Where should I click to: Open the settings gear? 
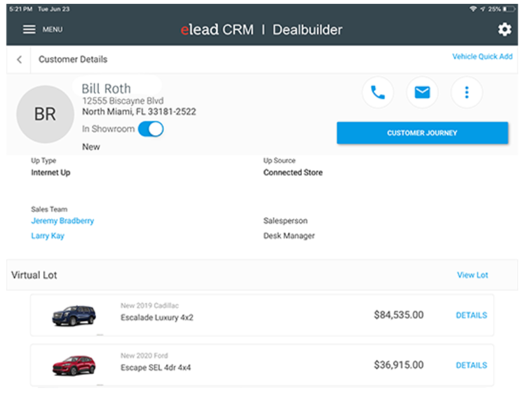[504, 29]
